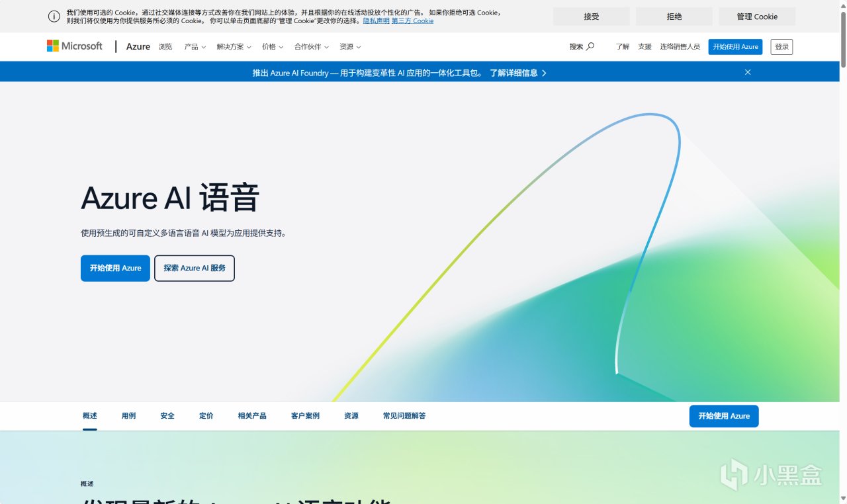Viewport: 847px width, 504px height.
Task: Open the 支持 link
Action: (645, 46)
